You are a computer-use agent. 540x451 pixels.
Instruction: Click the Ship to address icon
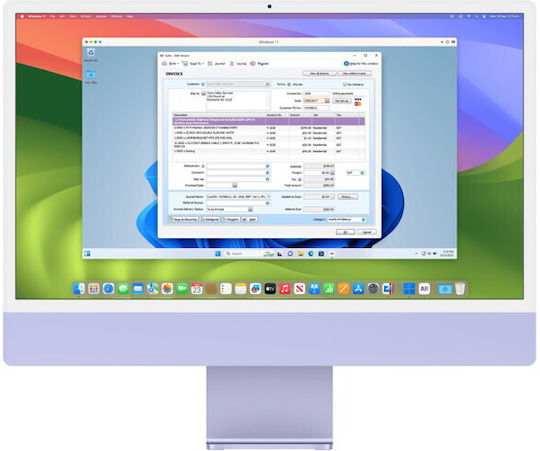[204, 94]
